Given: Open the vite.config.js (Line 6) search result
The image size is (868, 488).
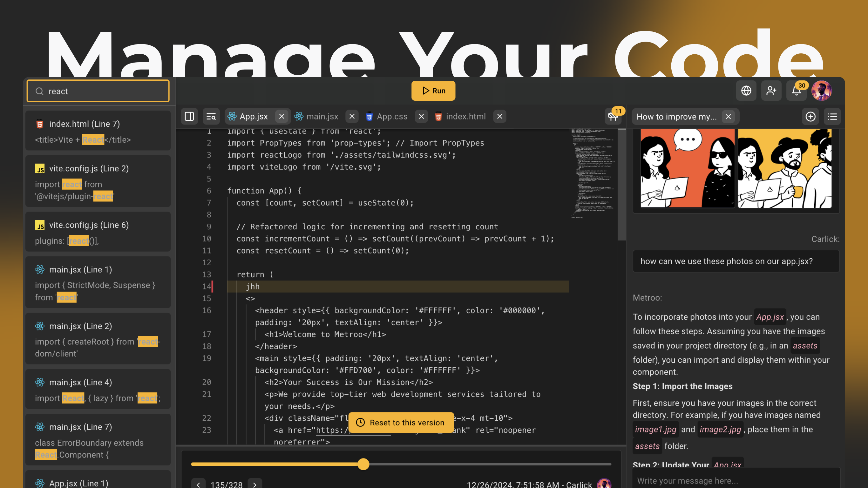Looking at the screenshot, I should click(98, 232).
